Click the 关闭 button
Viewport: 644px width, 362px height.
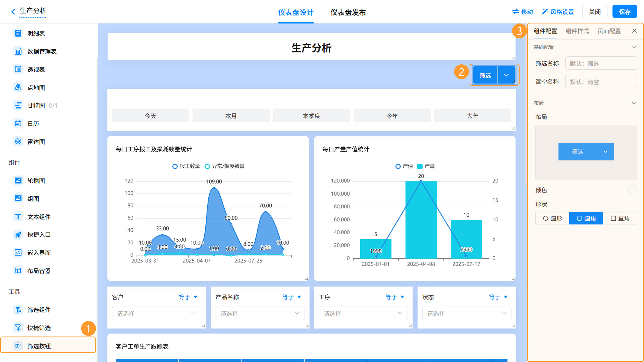click(x=595, y=12)
